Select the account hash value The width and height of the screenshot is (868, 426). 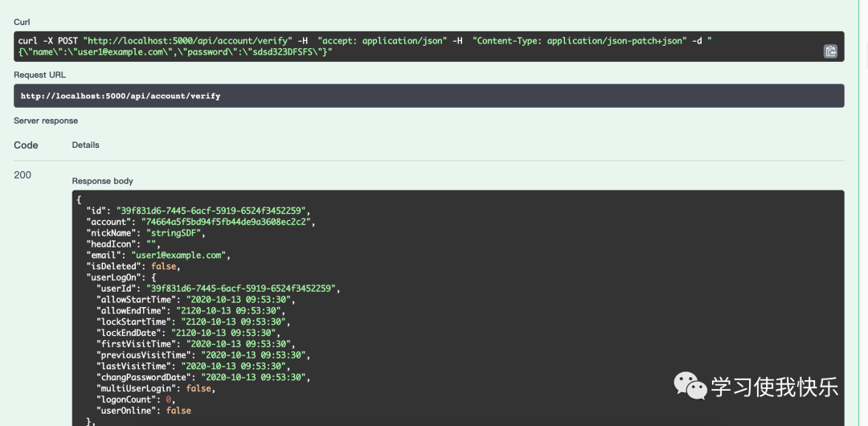(x=227, y=222)
